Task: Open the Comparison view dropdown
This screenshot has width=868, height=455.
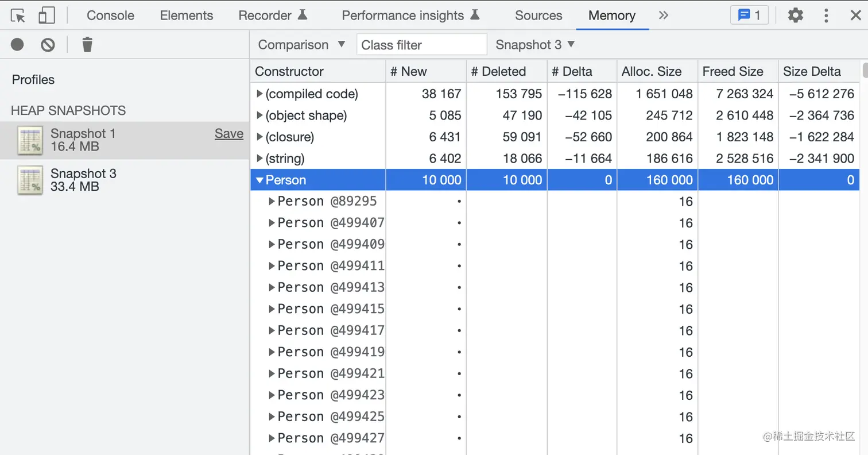Action: coord(301,44)
